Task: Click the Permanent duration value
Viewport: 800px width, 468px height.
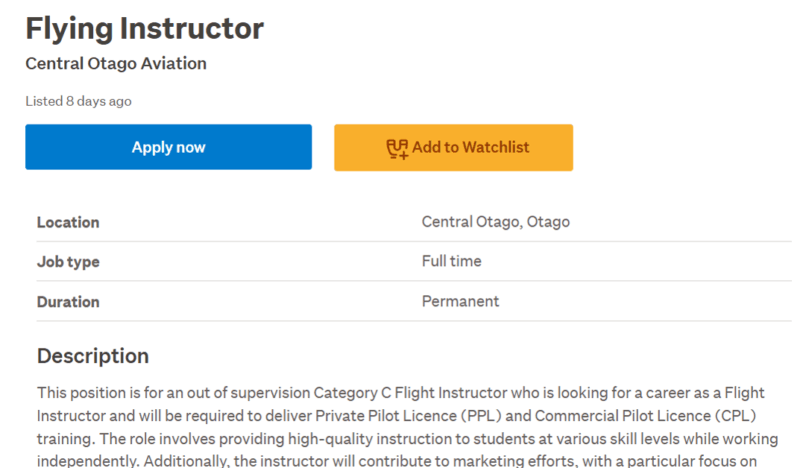Action: coord(460,301)
